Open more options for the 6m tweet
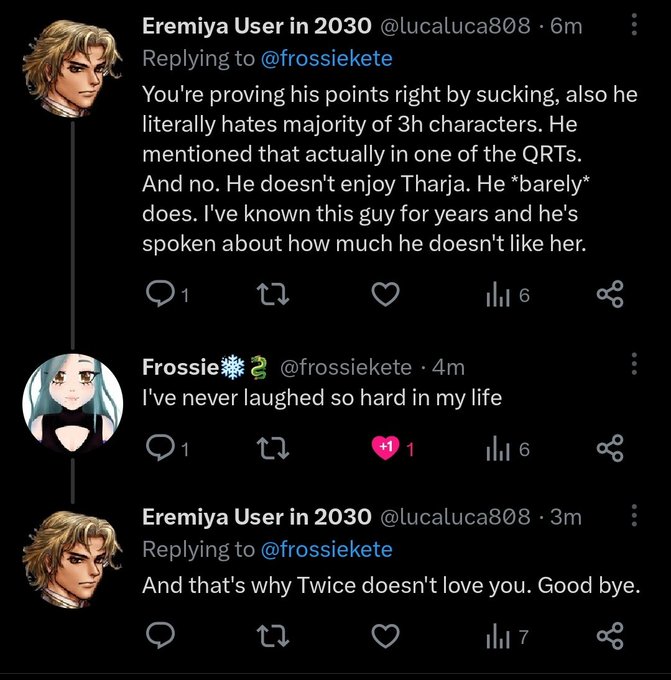 (634, 24)
